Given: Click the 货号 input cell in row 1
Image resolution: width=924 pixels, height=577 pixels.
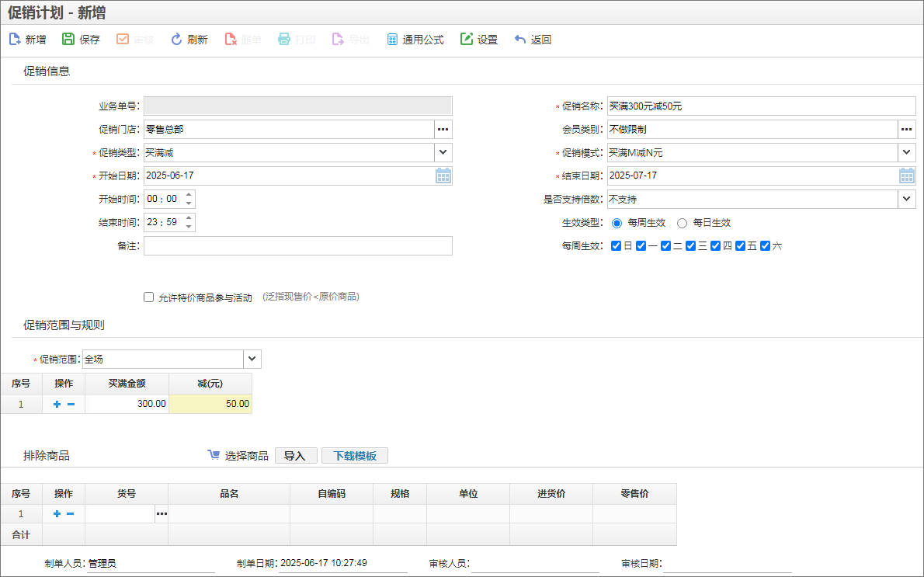Looking at the screenshot, I should [x=120, y=514].
